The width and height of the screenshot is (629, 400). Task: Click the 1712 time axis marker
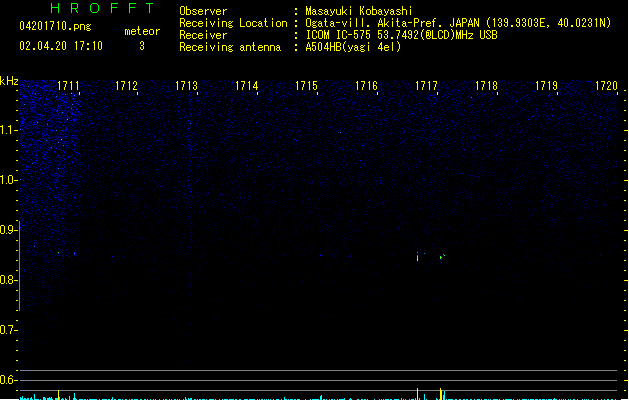pos(126,86)
